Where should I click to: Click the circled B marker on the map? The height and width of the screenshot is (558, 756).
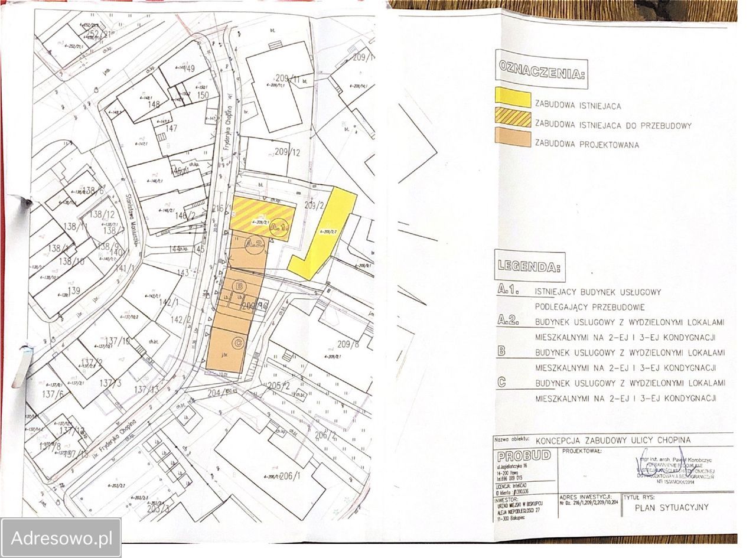[x=239, y=287]
